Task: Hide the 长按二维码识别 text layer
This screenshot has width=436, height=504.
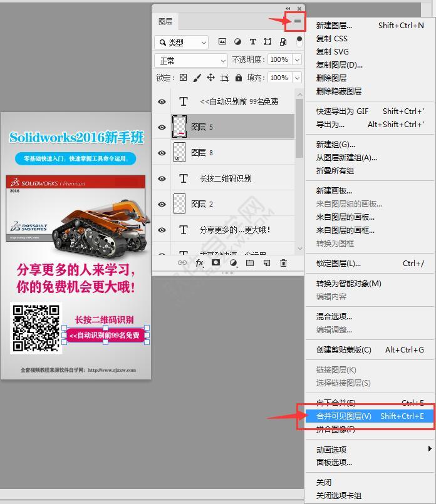Action: pos(162,178)
